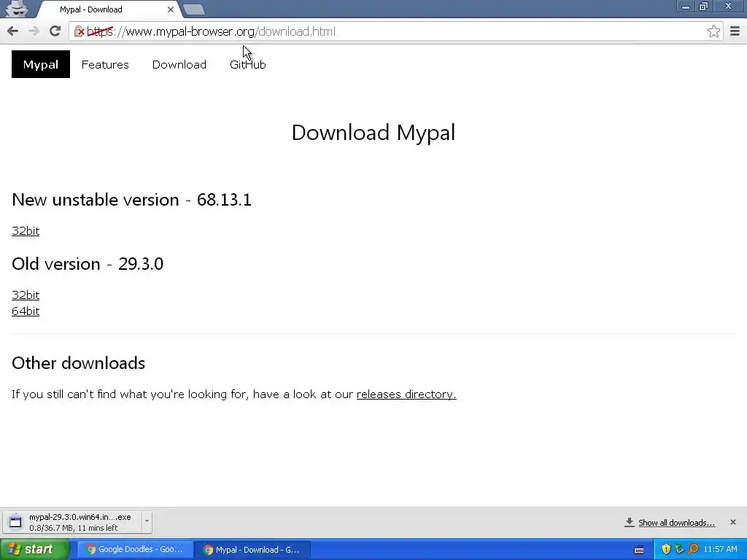Minimize the browser window
The image size is (747, 560).
tap(686, 6)
